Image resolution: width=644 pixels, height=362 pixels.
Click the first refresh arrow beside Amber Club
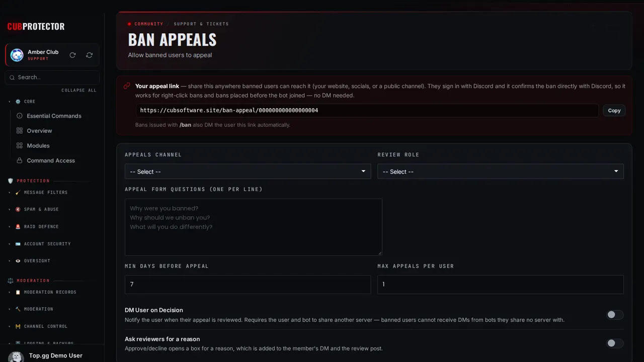[72, 55]
